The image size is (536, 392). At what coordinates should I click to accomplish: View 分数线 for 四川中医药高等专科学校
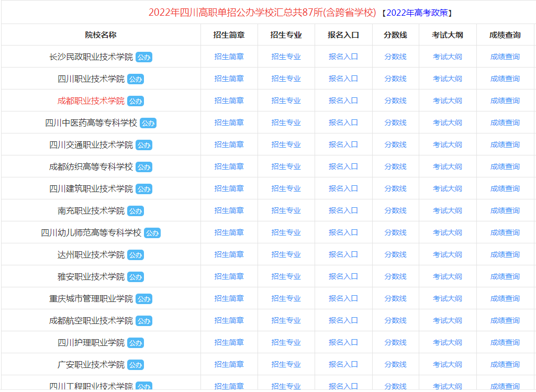pyautogui.click(x=396, y=122)
